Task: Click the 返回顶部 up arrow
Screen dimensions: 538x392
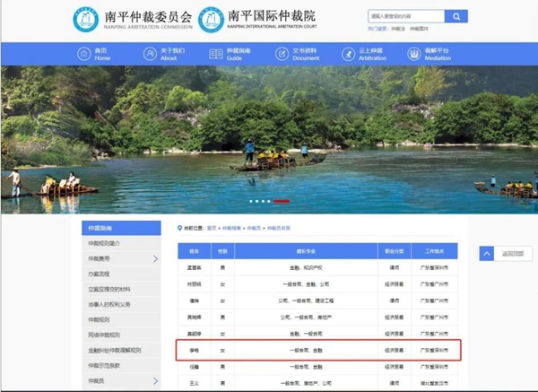Action: pyautogui.click(x=488, y=254)
